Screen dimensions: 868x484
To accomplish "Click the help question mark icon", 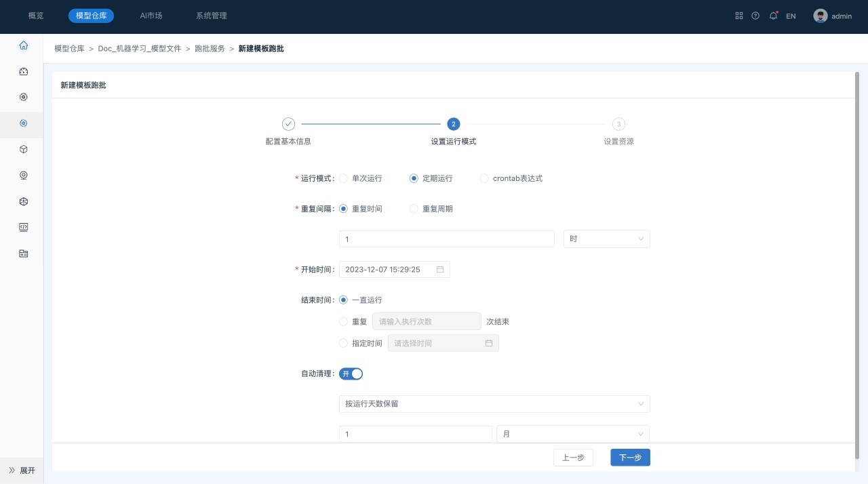I will [755, 16].
